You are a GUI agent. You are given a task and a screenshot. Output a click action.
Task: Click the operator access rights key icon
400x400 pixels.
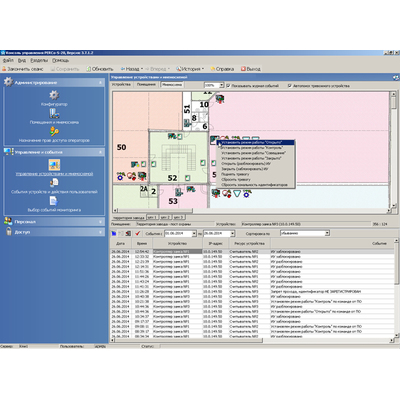54,132
